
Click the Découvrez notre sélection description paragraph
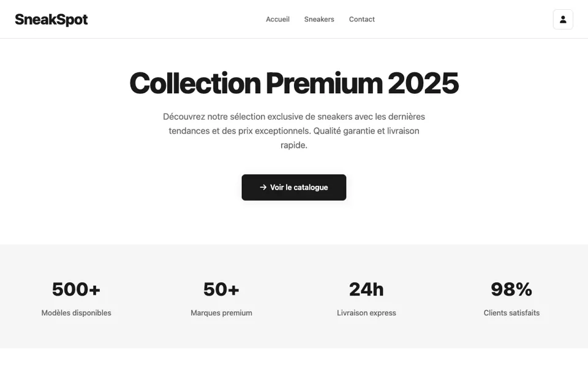pyautogui.click(x=294, y=131)
